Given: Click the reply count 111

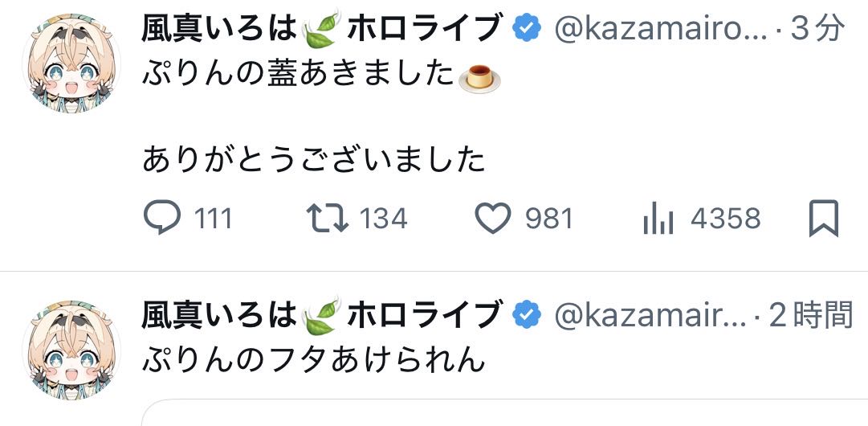Looking at the screenshot, I should pos(212,218).
